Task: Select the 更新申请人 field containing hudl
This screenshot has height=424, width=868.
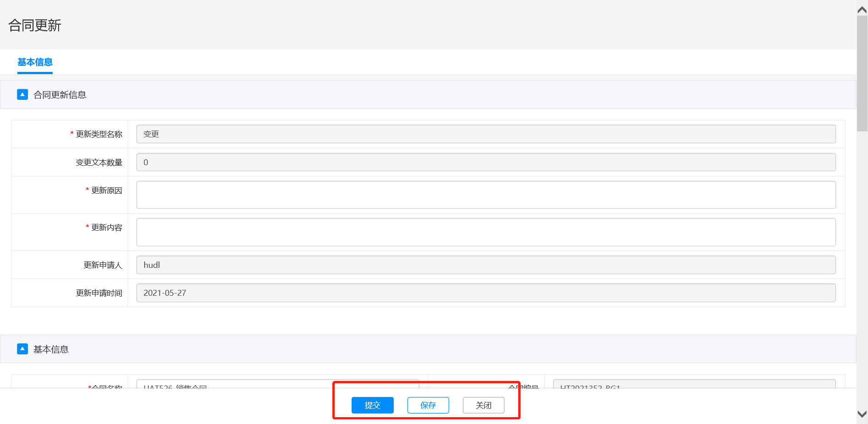Action: [486, 265]
